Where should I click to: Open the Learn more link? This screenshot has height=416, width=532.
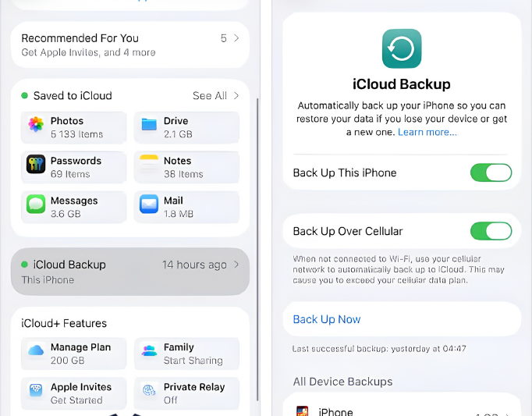tap(427, 132)
